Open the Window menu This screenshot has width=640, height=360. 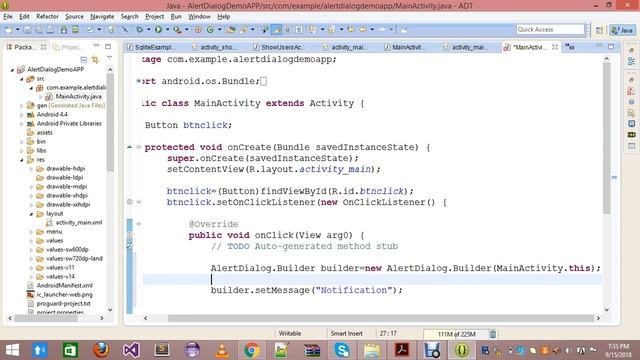tap(199, 17)
